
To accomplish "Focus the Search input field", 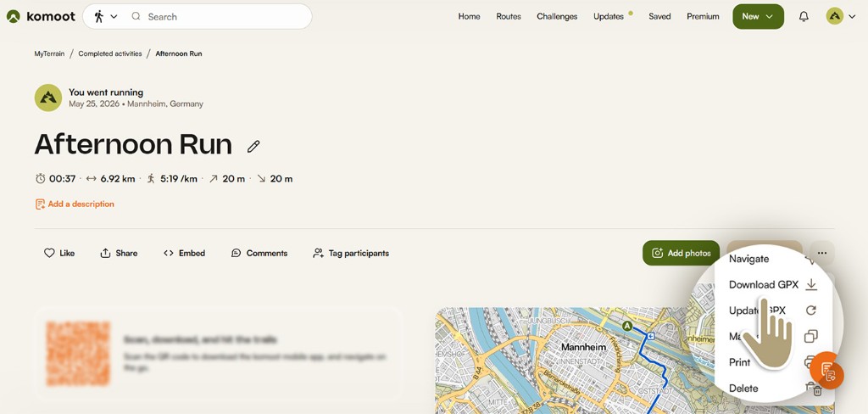I will [x=221, y=17].
